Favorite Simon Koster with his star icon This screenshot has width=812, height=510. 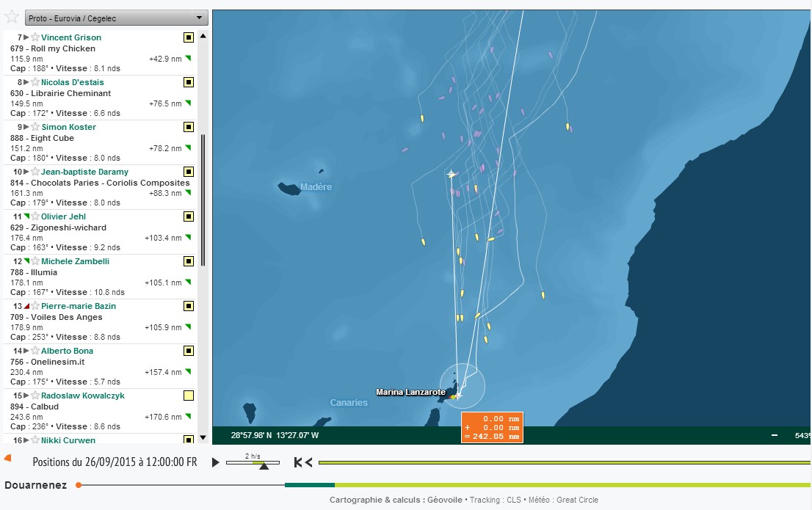pyautogui.click(x=35, y=127)
